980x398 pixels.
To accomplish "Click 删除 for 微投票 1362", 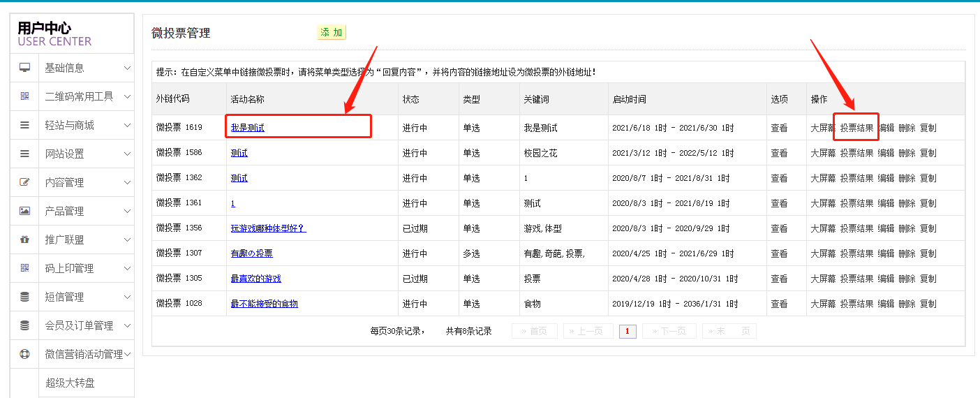I will [907, 178].
